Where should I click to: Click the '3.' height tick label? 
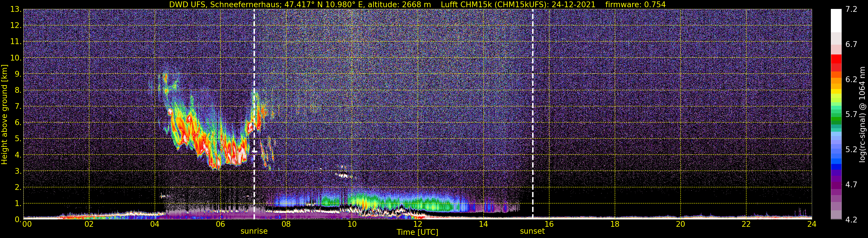pyautogui.click(x=18, y=171)
